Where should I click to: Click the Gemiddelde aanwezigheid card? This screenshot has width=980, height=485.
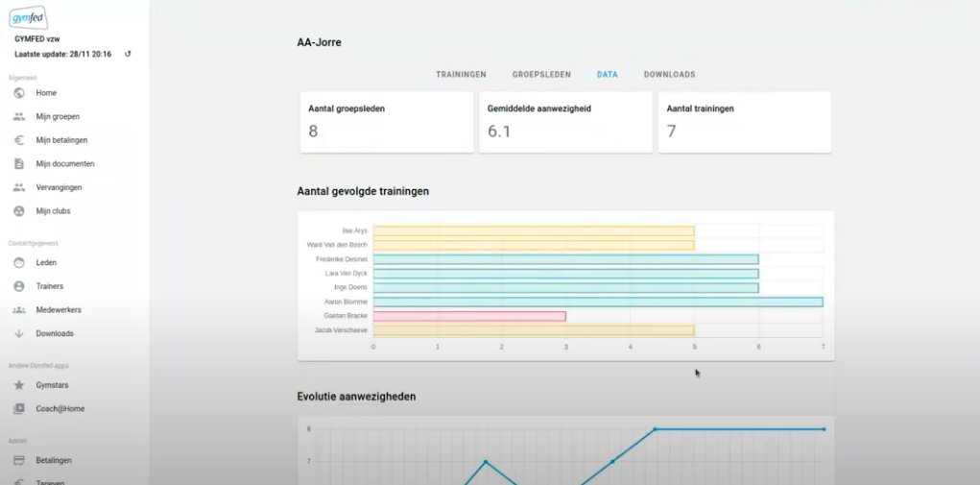point(565,122)
